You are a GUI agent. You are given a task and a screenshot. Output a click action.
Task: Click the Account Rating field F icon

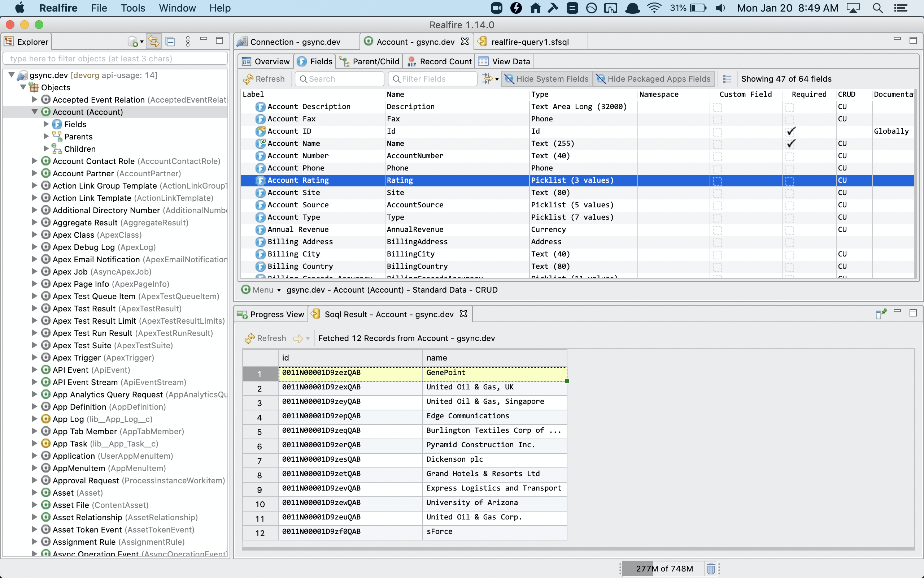pyautogui.click(x=260, y=180)
